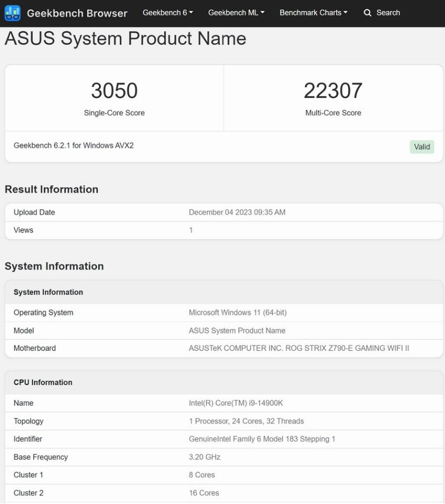
Task: Select the Model value ASUS System Product Name
Action: 237,331
